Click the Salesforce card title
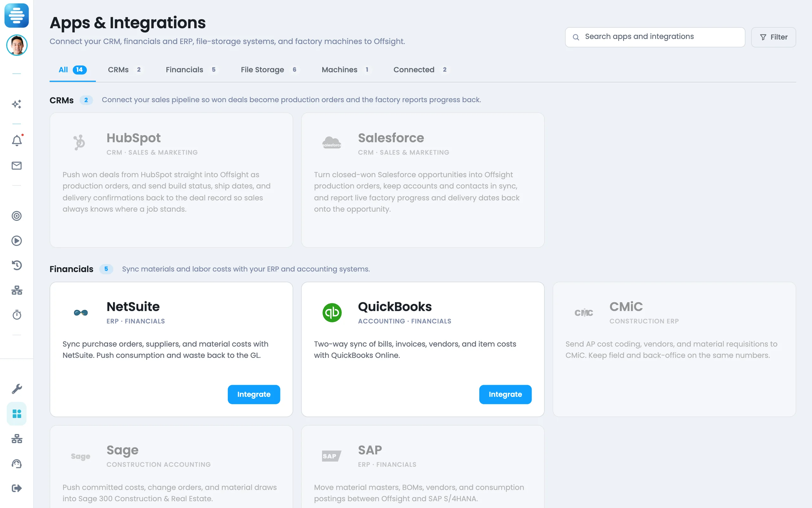Image resolution: width=812 pixels, height=508 pixels. 391,138
